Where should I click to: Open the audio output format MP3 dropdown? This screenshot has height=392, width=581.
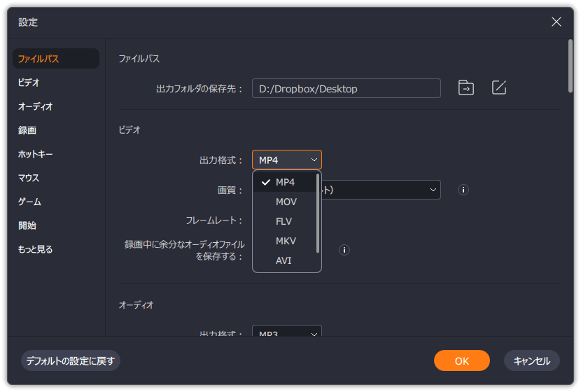287,334
